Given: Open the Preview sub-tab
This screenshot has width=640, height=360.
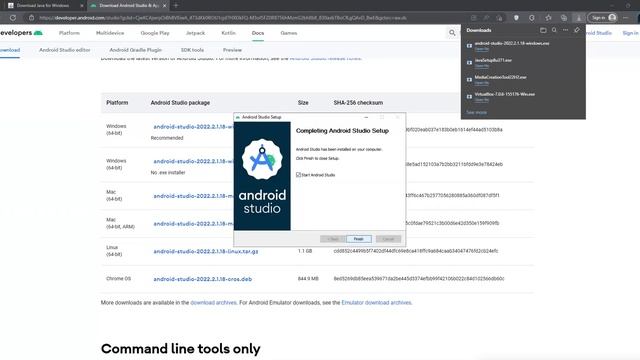Looking at the screenshot, I should click(x=232, y=50).
